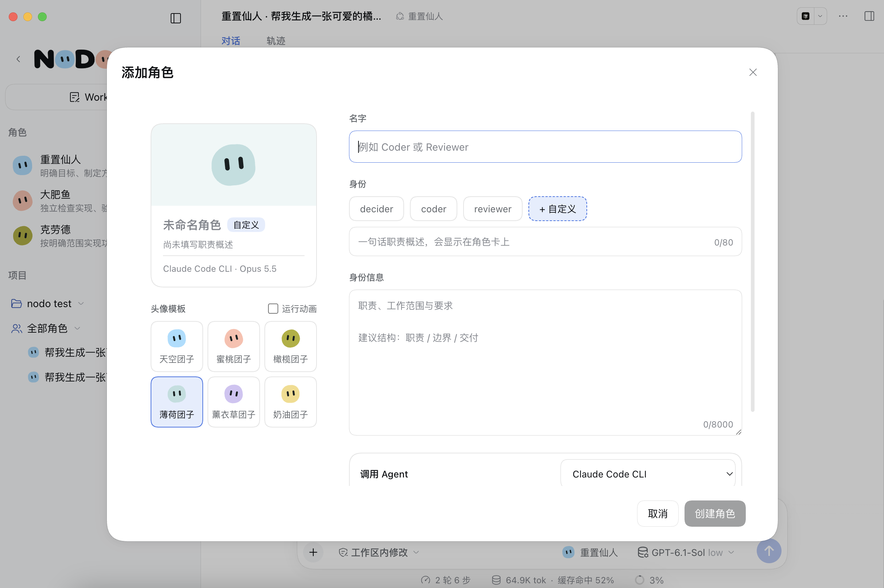
Task: Switch to the 对话 tab
Action: coord(230,40)
